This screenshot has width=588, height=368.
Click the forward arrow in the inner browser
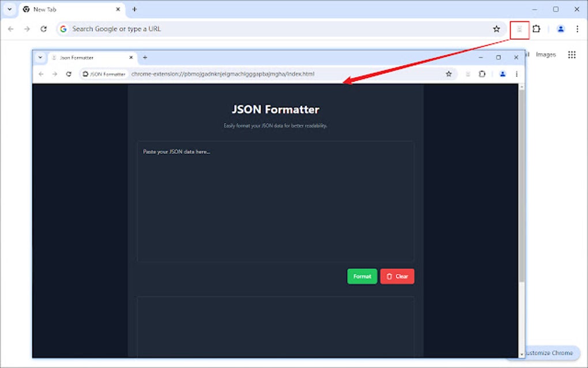pyautogui.click(x=55, y=74)
